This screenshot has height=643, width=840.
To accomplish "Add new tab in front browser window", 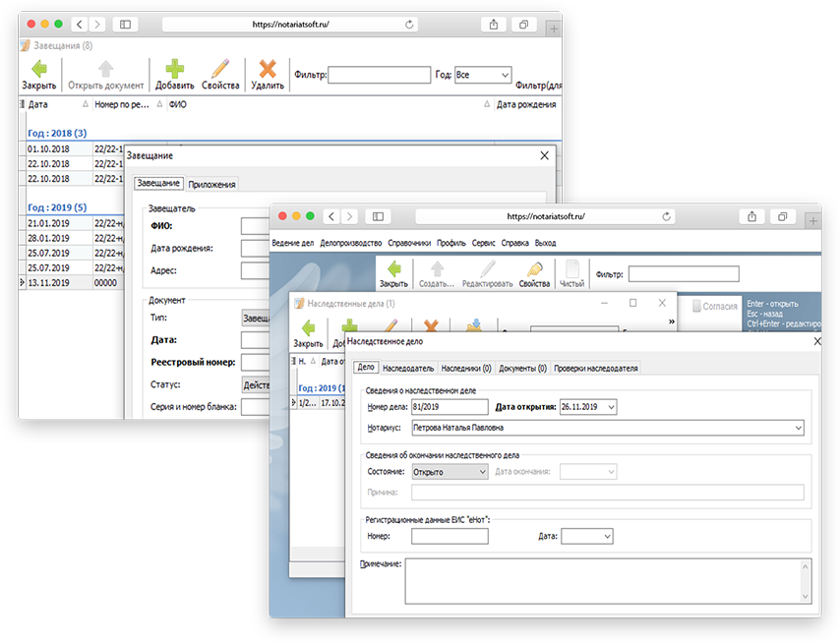I will pos(813,220).
